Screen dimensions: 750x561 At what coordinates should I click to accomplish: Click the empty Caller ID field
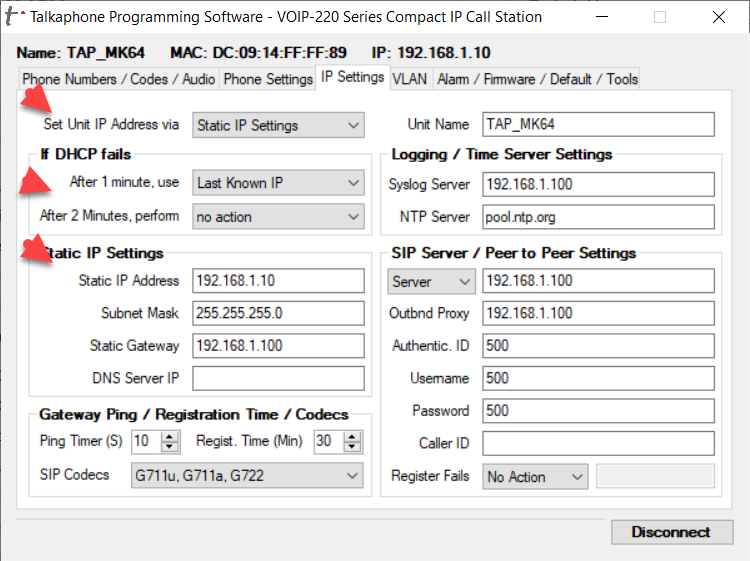tap(598, 443)
